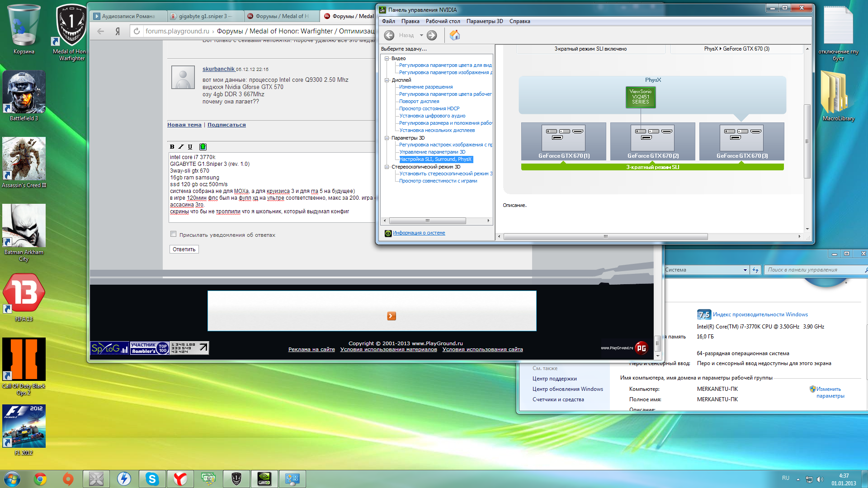Click the Windows Start button
This screenshot has height=488, width=868.
[12, 479]
